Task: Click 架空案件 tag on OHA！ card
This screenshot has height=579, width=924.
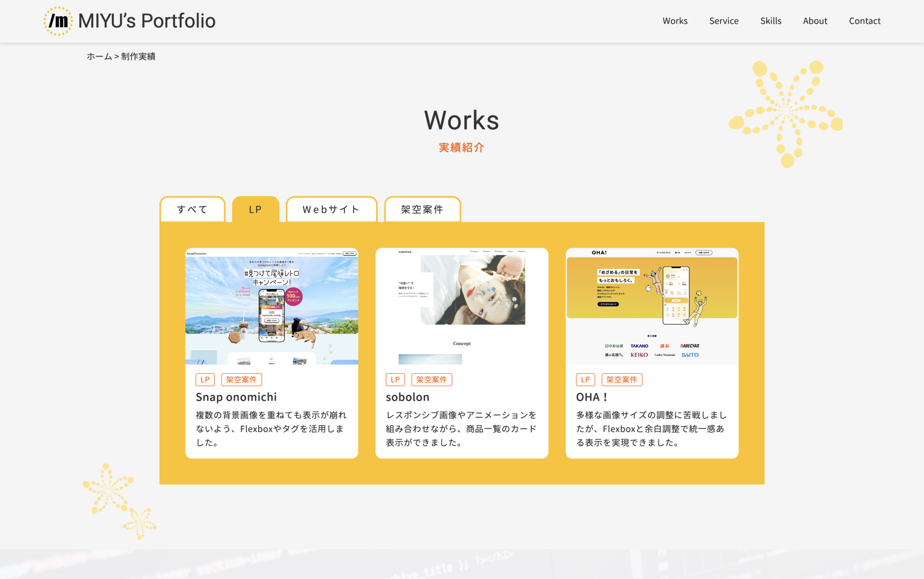Action: [x=622, y=380]
